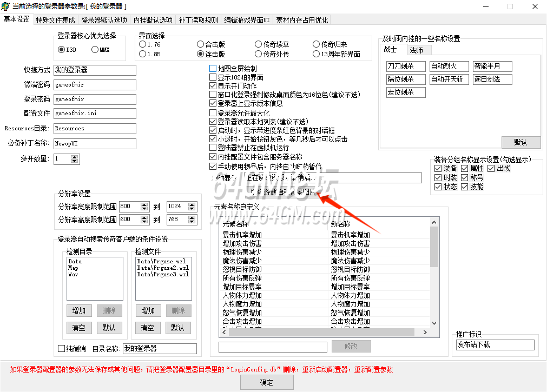The width and height of the screenshot is (547, 392).
Task: Click the 目录名称 我的登录器 field
Action: (x=160, y=349)
